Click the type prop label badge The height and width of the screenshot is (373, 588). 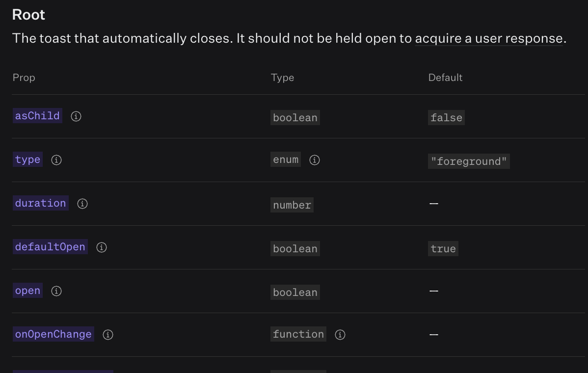(x=27, y=160)
